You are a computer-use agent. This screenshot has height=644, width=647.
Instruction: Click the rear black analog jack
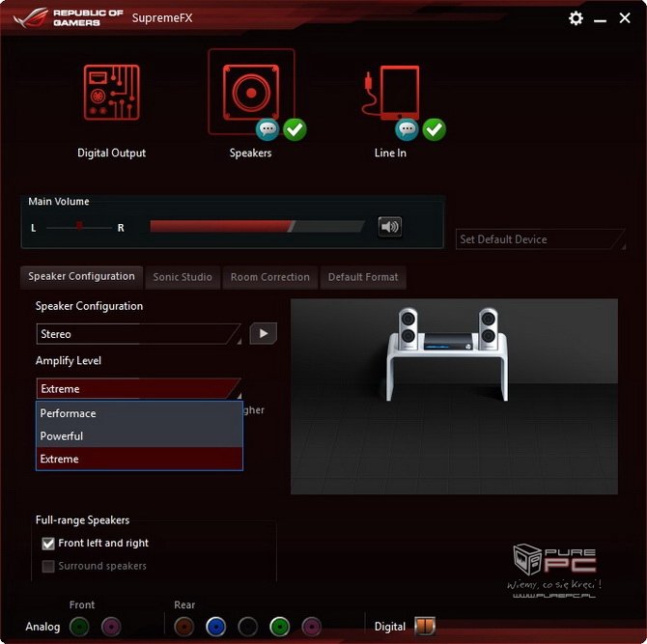tap(247, 627)
